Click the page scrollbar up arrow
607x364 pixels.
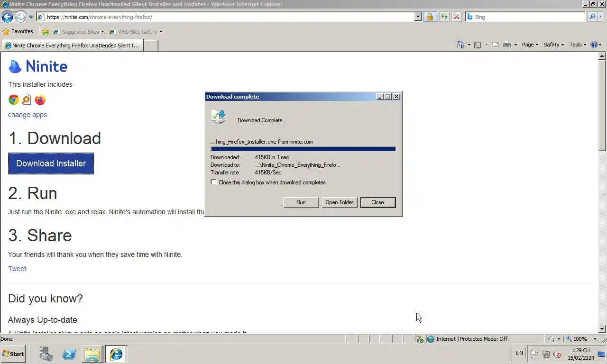pyautogui.click(x=602, y=56)
